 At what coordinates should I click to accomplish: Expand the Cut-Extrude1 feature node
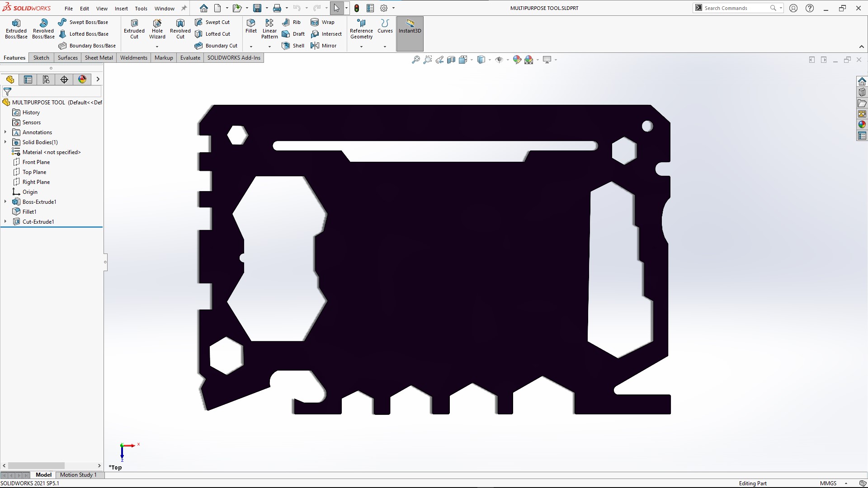point(5,221)
